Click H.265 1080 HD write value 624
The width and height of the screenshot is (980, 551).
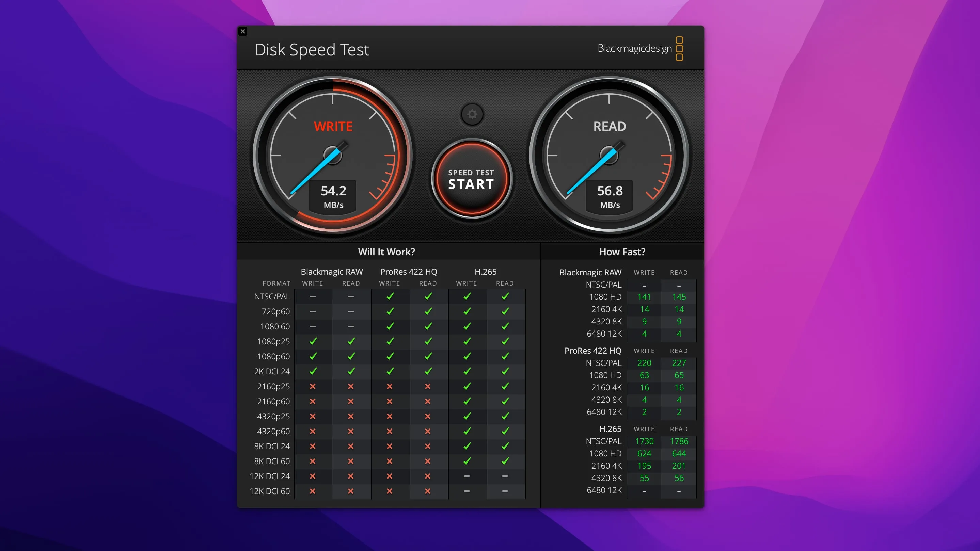pos(644,454)
